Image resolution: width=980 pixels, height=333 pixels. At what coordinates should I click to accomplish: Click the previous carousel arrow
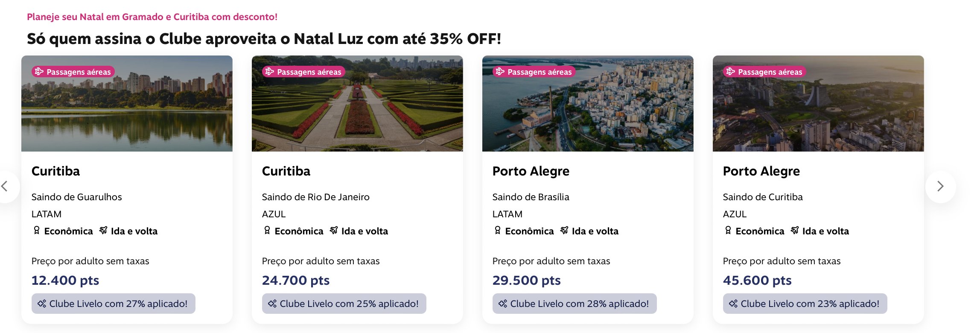click(x=5, y=187)
